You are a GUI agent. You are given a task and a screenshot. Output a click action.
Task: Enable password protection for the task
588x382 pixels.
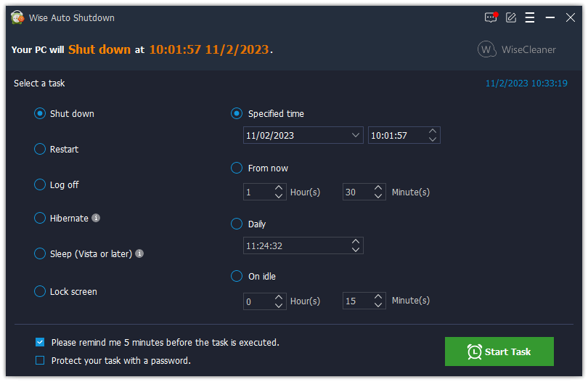40,360
